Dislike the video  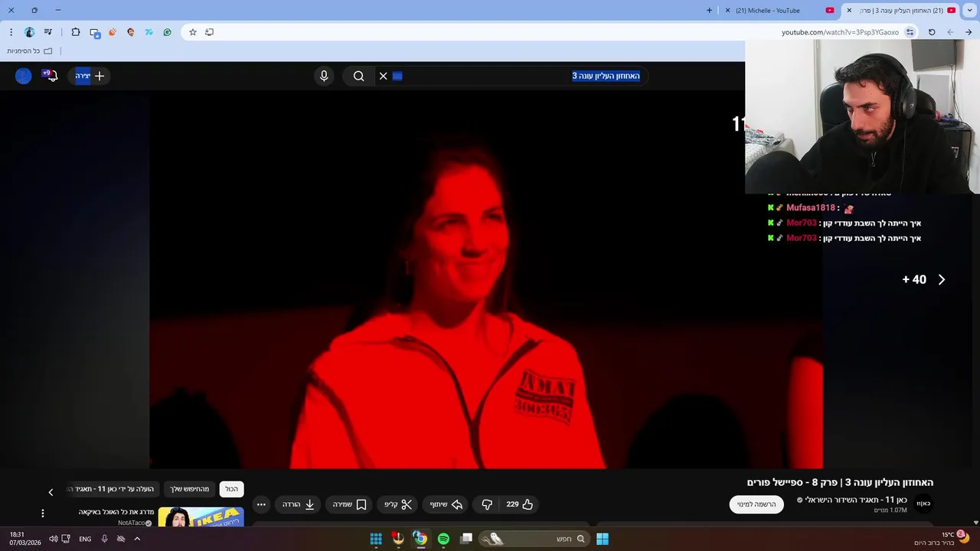487,504
